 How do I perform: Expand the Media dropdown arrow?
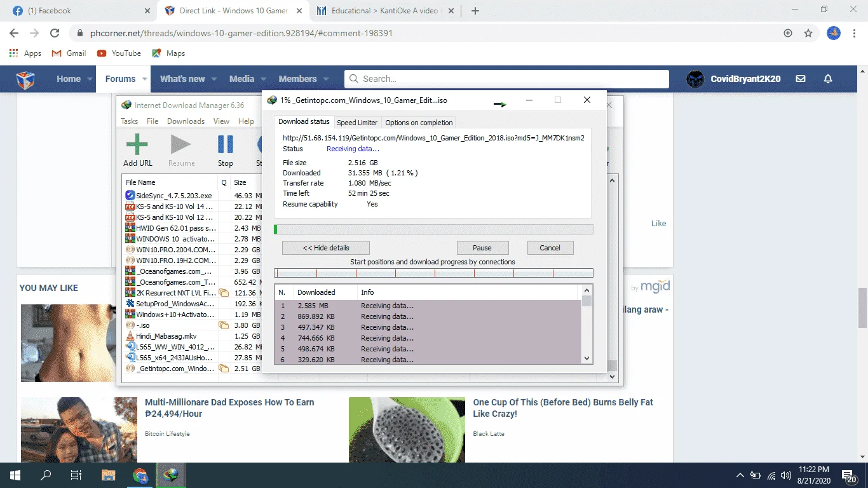click(263, 79)
